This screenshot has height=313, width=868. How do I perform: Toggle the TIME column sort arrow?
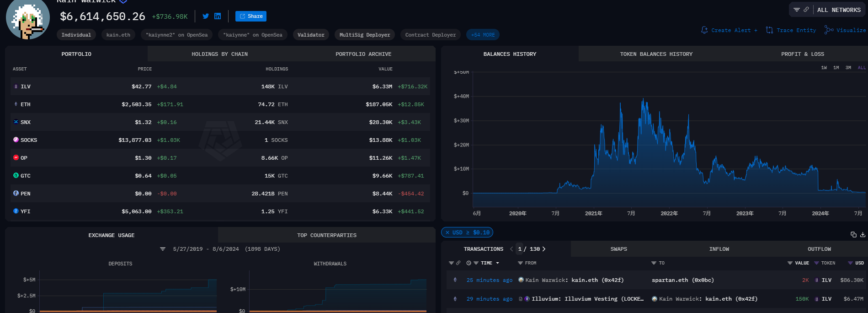pos(497,263)
